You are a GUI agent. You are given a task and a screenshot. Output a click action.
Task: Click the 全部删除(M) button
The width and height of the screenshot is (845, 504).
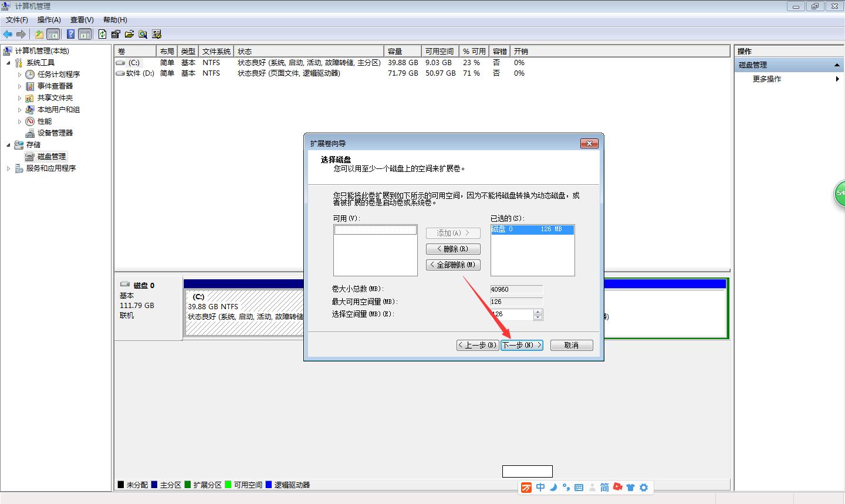(x=453, y=265)
